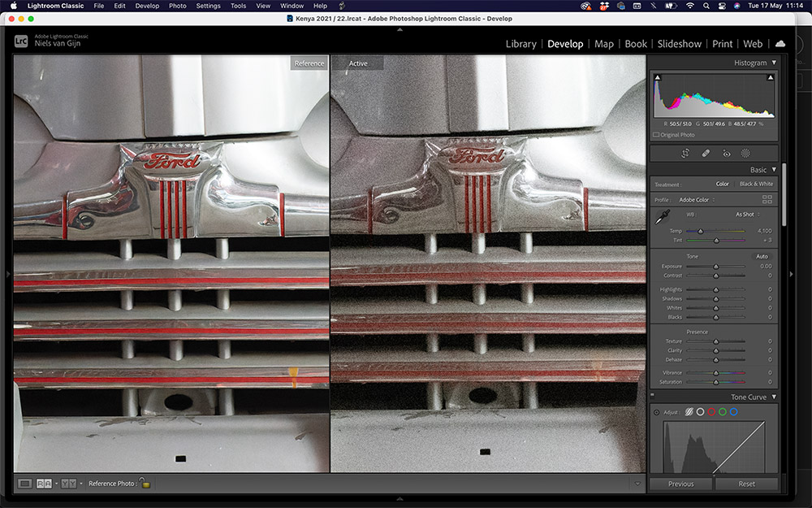The image size is (812, 508).
Task: Switch to the Library module
Action: 521,44
